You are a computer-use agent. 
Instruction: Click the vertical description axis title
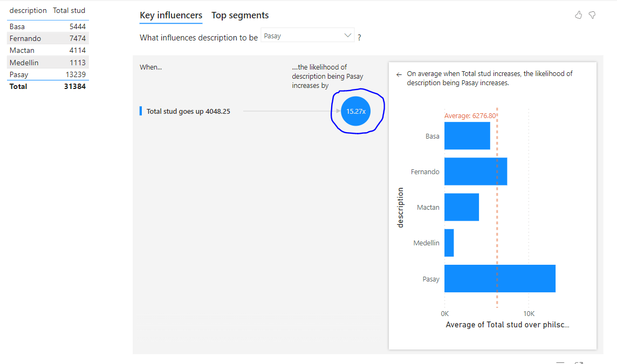[x=400, y=208]
